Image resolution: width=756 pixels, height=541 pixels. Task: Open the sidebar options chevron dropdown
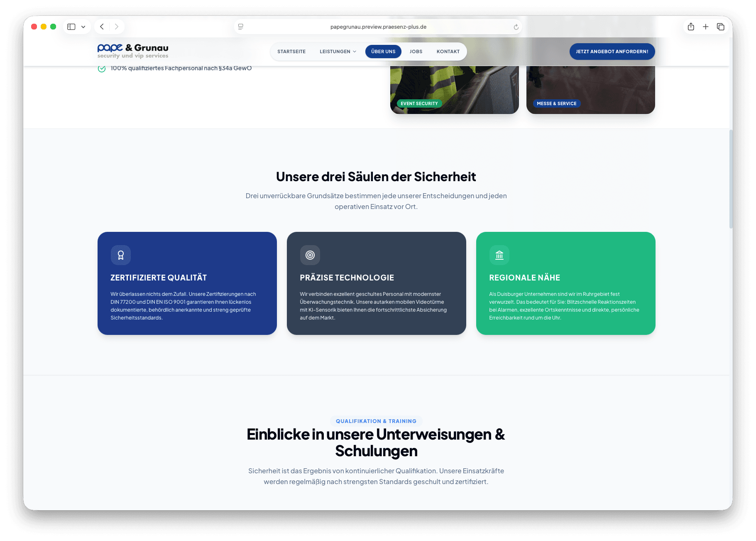[83, 27]
